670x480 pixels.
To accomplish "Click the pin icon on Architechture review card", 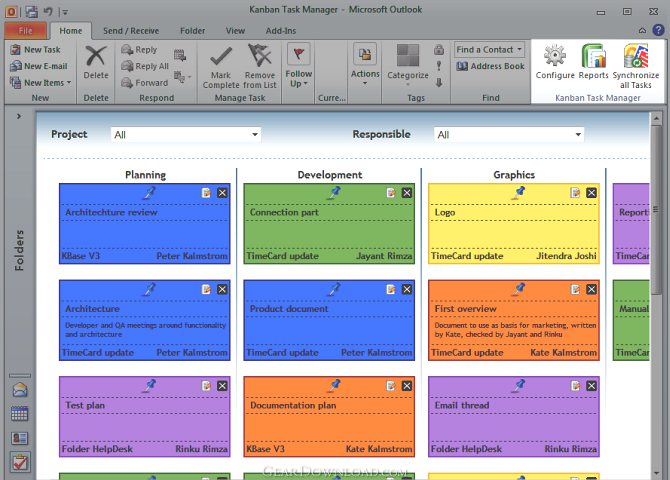I will coord(149,193).
